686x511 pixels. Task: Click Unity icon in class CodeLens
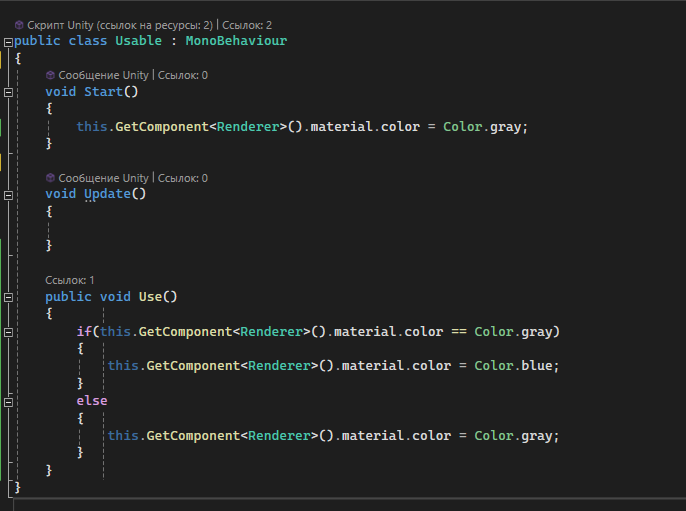[19, 25]
